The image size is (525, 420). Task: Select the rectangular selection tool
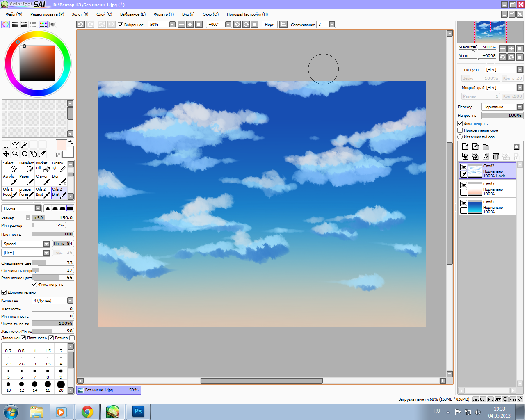(x=7, y=145)
